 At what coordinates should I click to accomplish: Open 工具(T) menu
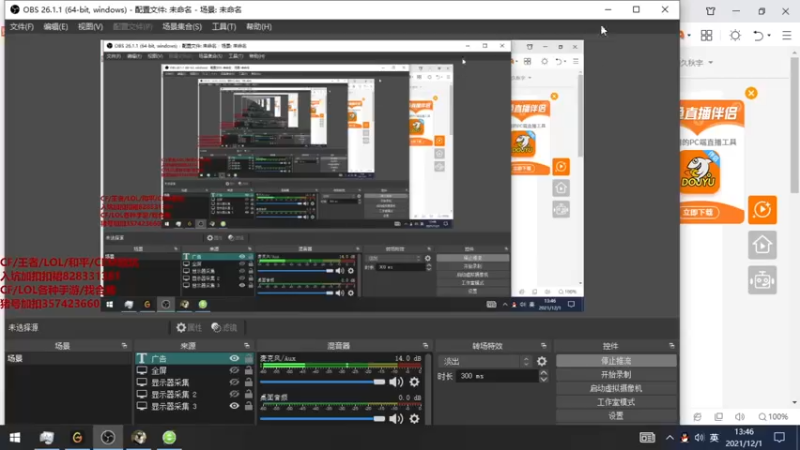[x=224, y=27]
